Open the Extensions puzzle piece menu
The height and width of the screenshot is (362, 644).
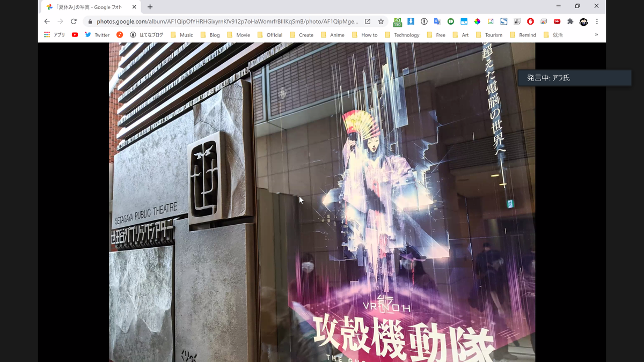click(570, 21)
